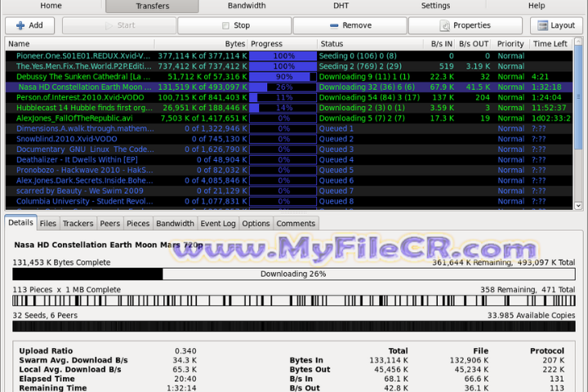Select the Pioneer.One.S01E01.REDUX transfer row
The width and height of the screenshot is (588, 392).
[289, 56]
